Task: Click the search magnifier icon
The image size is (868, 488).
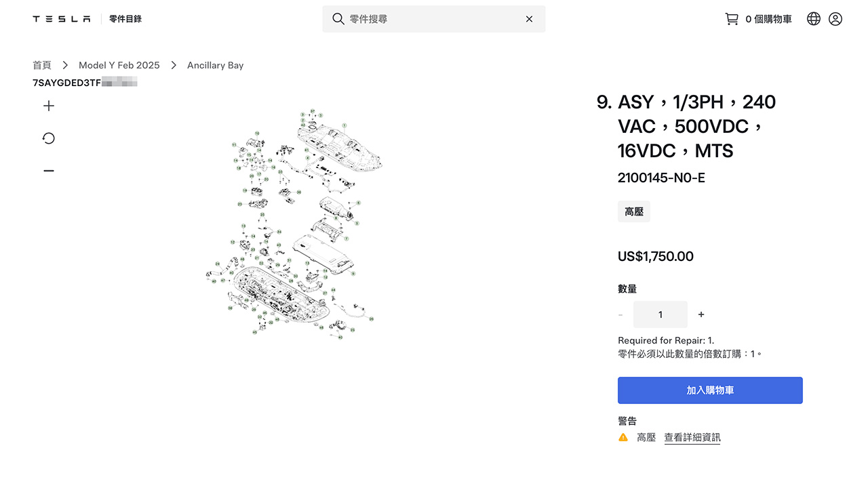Action: [x=338, y=19]
